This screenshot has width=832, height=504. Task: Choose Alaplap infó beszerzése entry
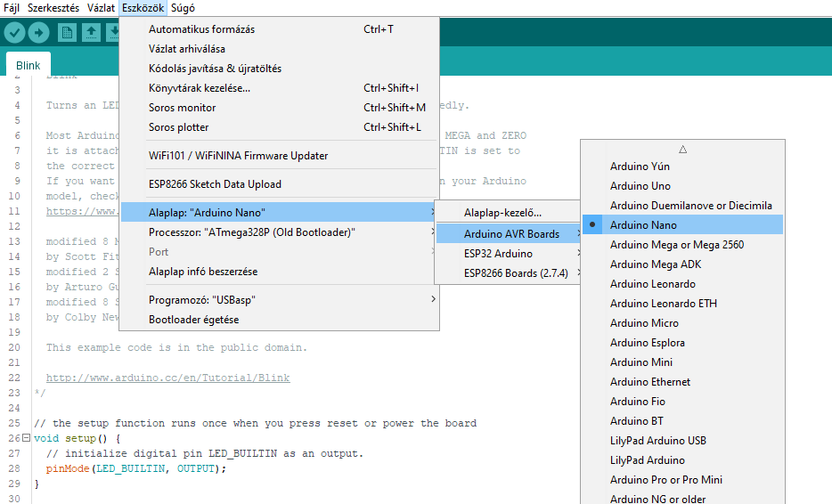coord(280,272)
